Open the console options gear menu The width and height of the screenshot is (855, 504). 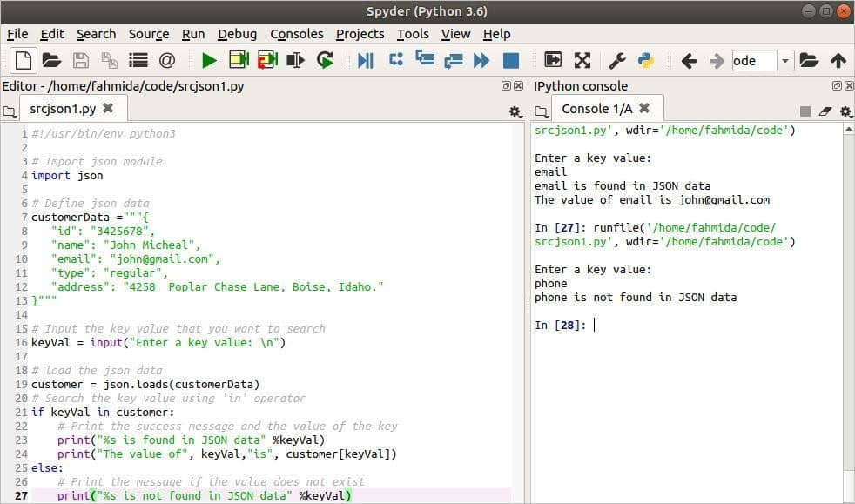[845, 111]
